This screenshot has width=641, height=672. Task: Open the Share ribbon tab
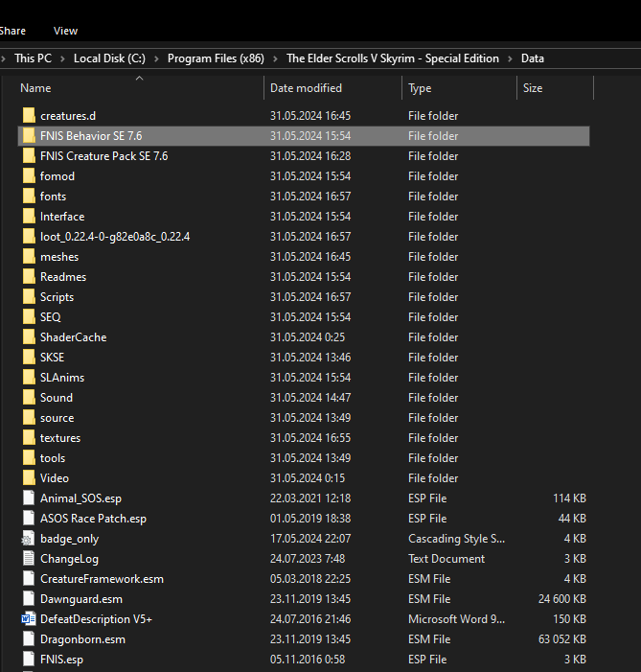click(12, 31)
